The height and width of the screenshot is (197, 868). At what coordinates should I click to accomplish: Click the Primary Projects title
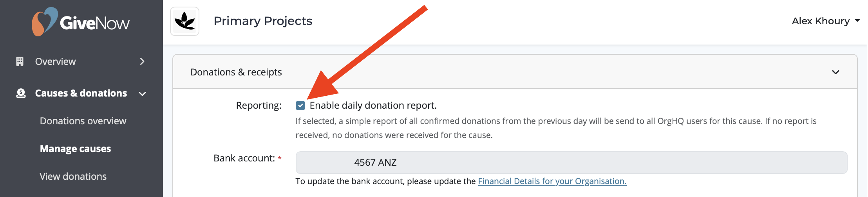(x=263, y=21)
